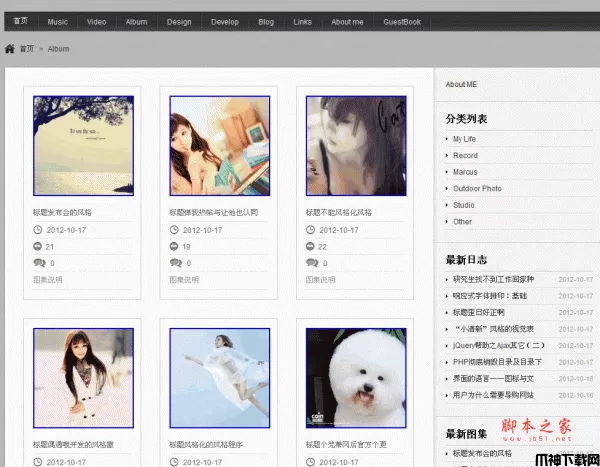This screenshot has height=467, width=600.
Task: Open the white fluffy dog photo thumbnail
Action: pyautogui.click(x=356, y=377)
